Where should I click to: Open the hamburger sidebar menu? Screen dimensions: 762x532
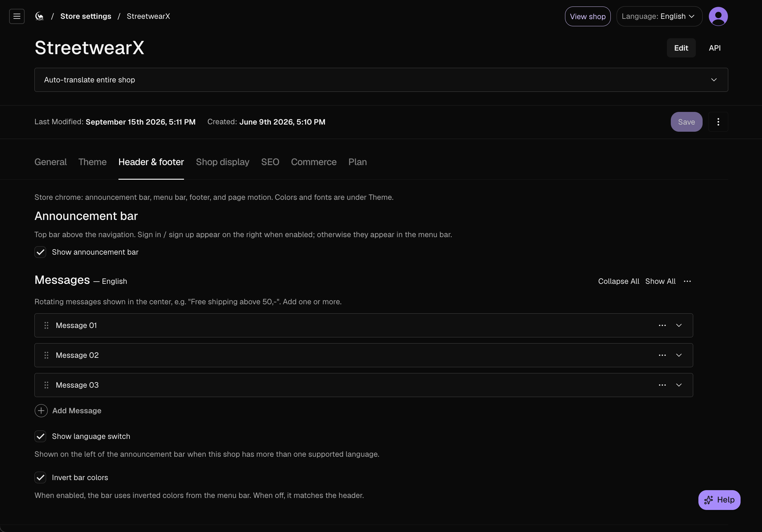pyautogui.click(x=17, y=16)
